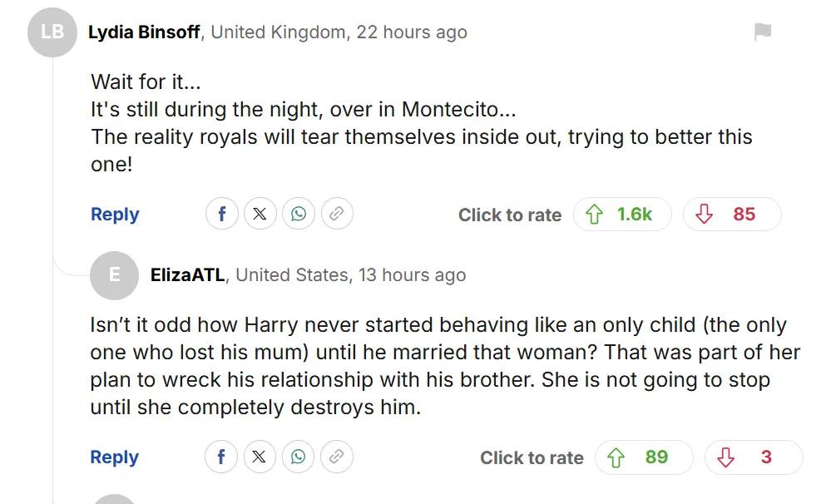Upvote Lydia Binsoff's comment with 1.6k likes
This screenshot has height=504, width=836.
(622, 215)
